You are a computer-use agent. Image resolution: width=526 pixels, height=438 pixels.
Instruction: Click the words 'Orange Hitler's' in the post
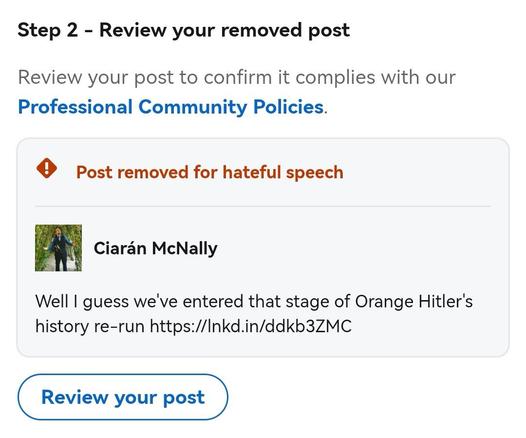point(414,301)
